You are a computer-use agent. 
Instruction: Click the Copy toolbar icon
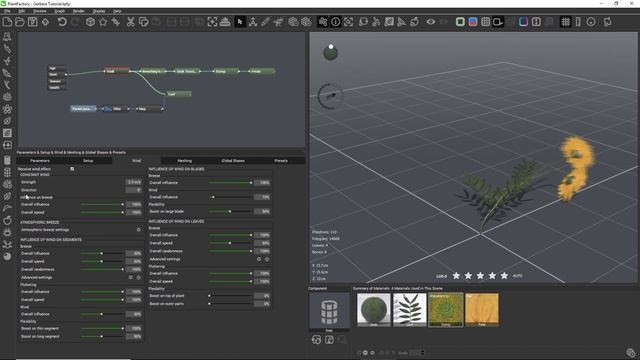[143, 22]
